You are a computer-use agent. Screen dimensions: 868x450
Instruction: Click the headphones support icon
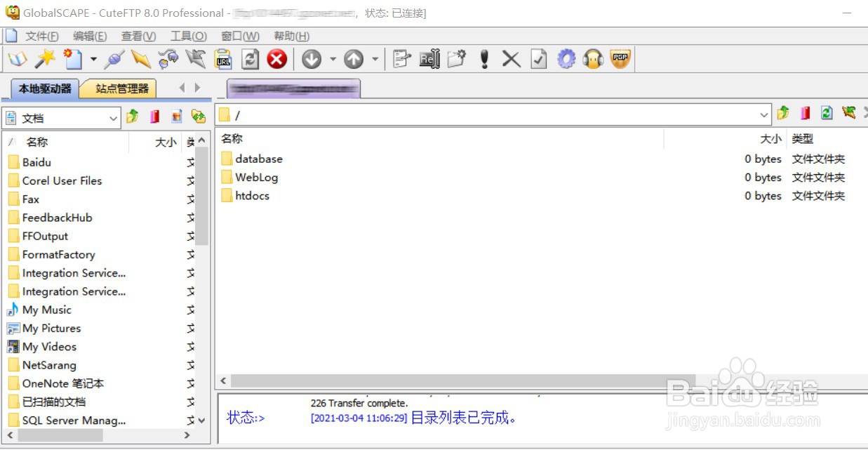point(593,59)
